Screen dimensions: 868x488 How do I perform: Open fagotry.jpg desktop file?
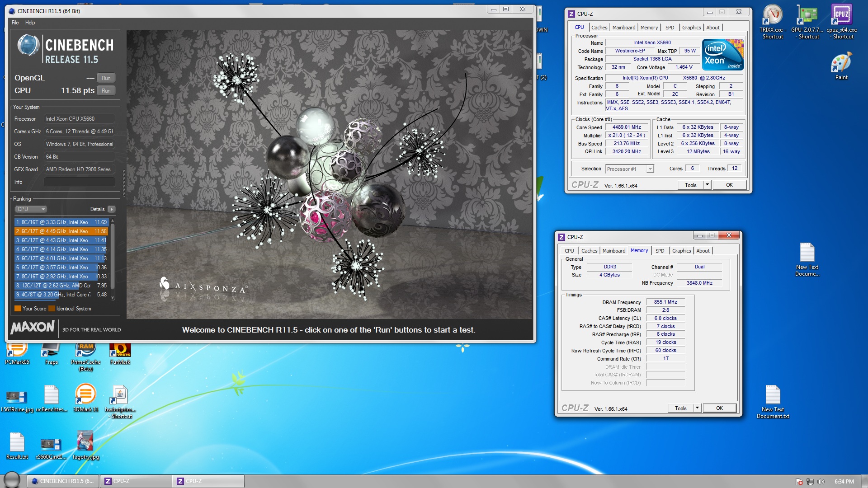[x=85, y=446]
